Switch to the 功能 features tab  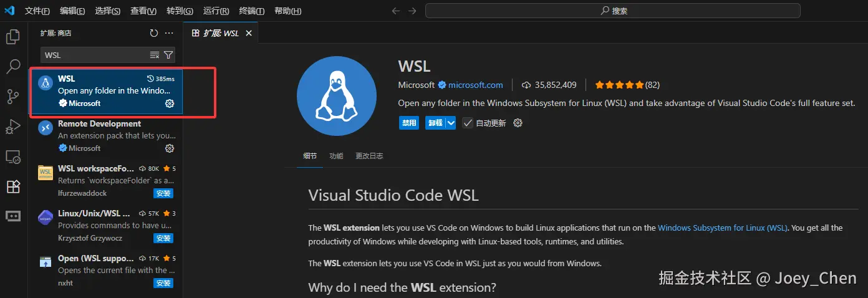pos(336,156)
